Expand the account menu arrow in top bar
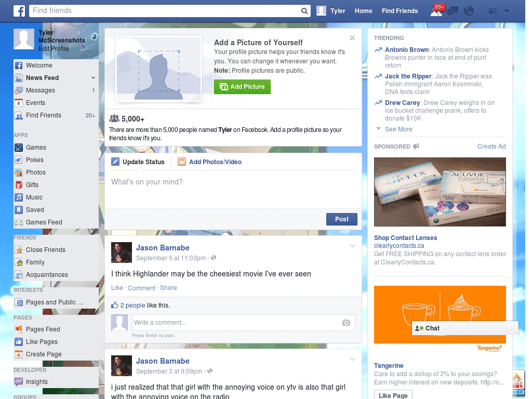 (x=507, y=11)
